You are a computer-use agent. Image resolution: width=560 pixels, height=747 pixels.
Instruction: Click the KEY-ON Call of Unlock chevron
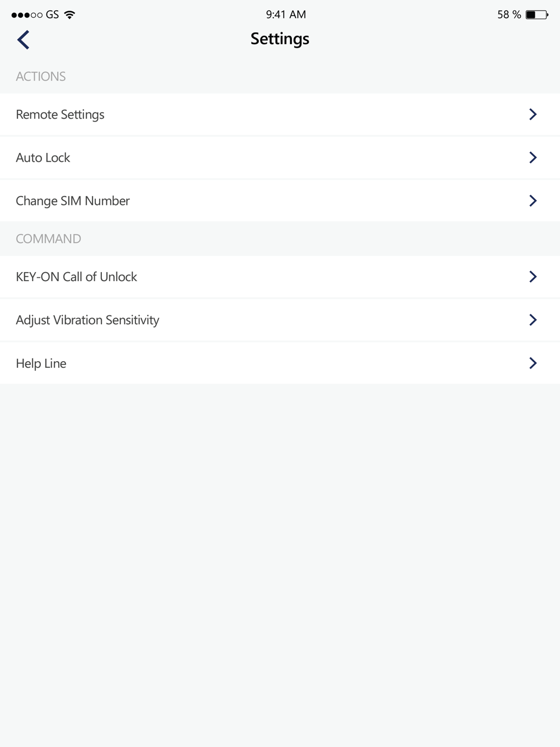coord(533,277)
